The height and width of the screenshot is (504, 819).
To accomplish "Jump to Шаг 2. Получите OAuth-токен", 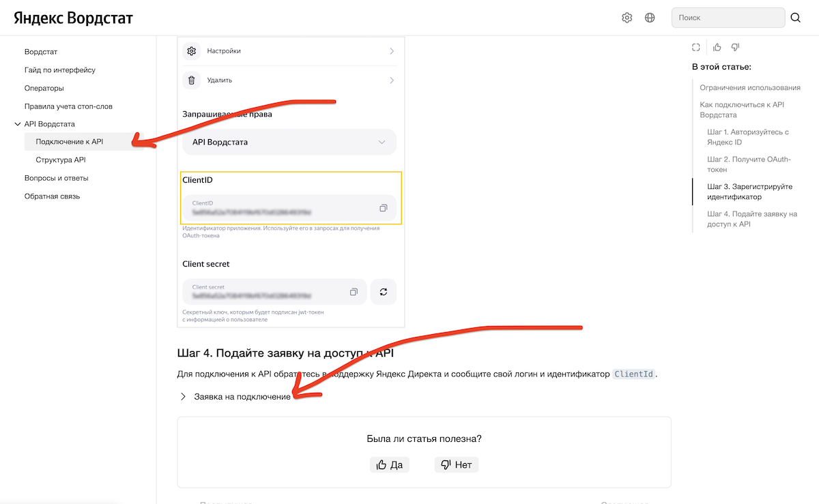I will point(749,164).
